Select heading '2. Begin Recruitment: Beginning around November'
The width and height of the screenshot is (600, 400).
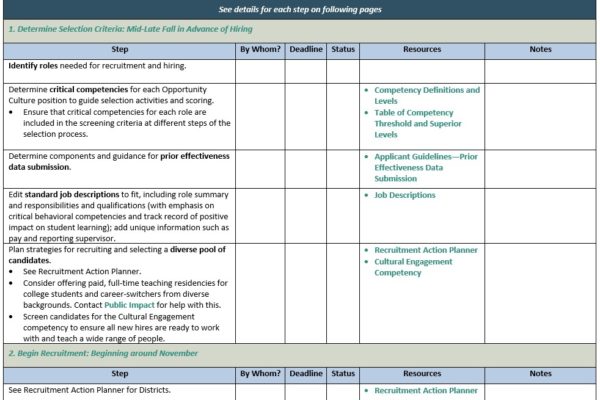click(103, 353)
